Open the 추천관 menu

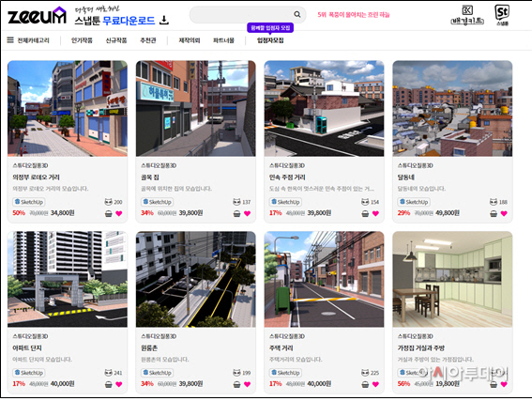click(148, 40)
